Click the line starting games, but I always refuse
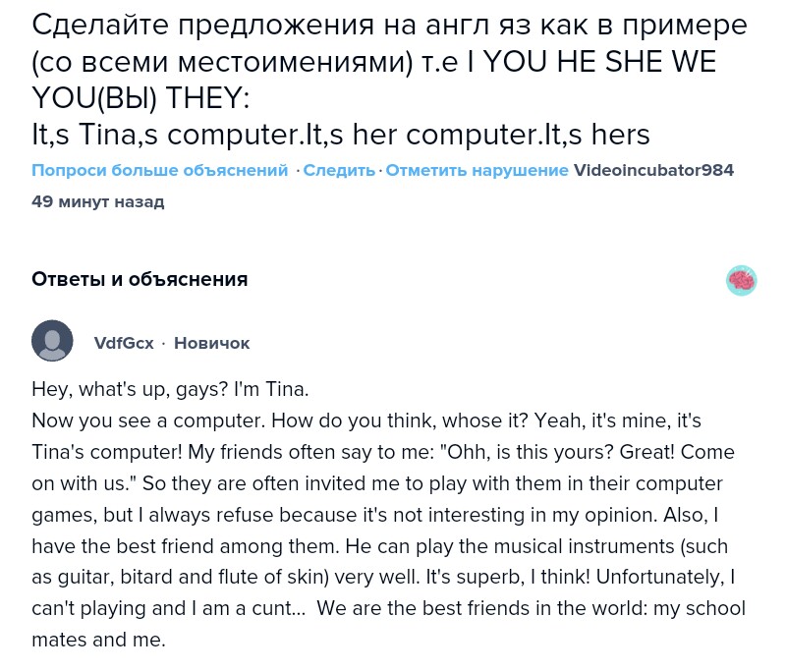Screen dimensions: 786x672 [x=375, y=515]
